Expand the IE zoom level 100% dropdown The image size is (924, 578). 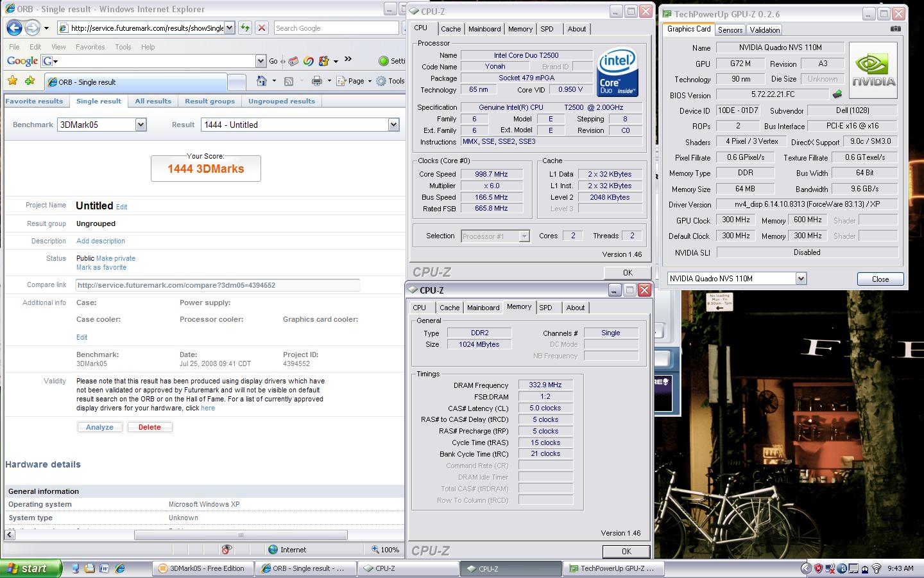pyautogui.click(x=386, y=549)
